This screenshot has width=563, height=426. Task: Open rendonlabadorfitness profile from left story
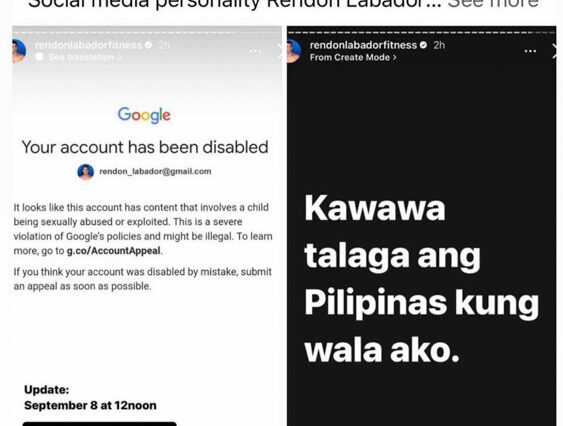(x=88, y=45)
